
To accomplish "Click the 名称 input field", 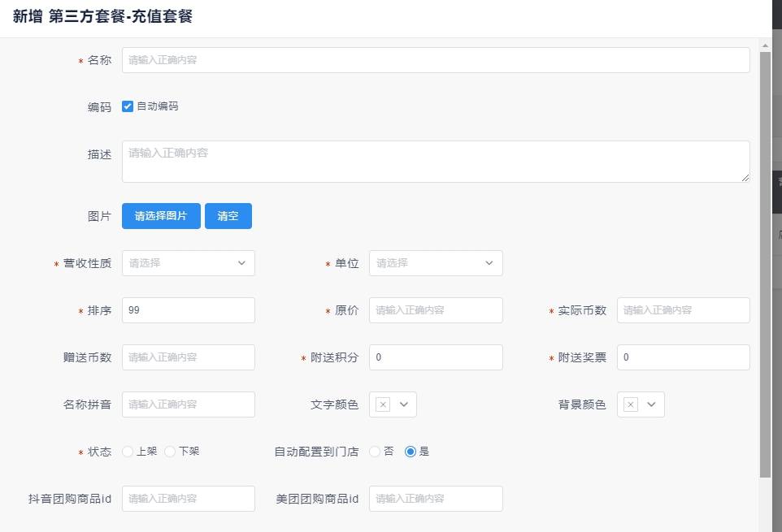I will [x=436, y=60].
